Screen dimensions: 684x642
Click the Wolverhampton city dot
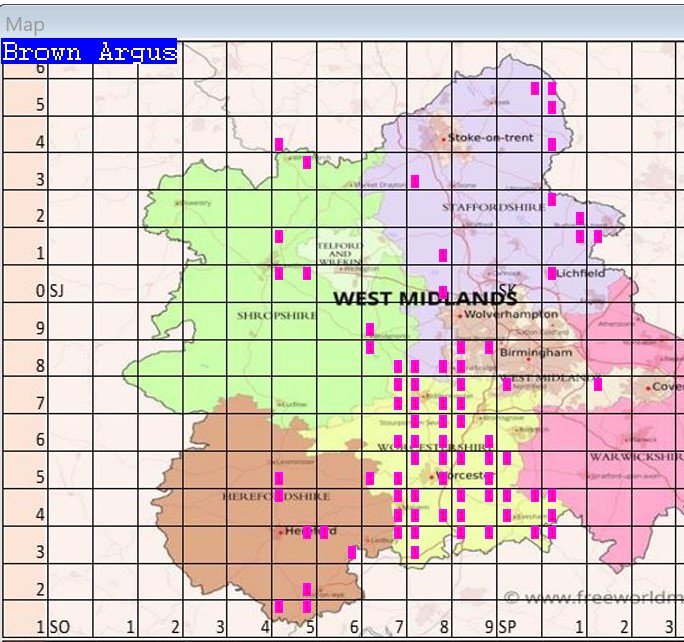(x=460, y=315)
